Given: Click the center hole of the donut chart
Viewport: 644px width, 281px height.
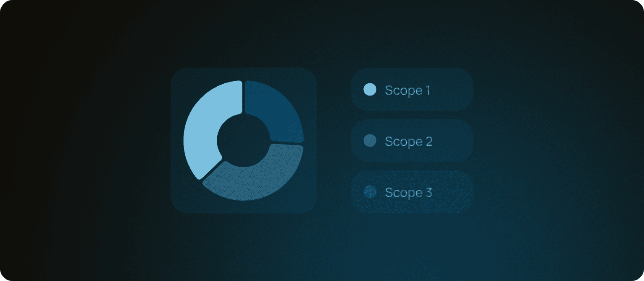Looking at the screenshot, I should pyautogui.click(x=244, y=140).
